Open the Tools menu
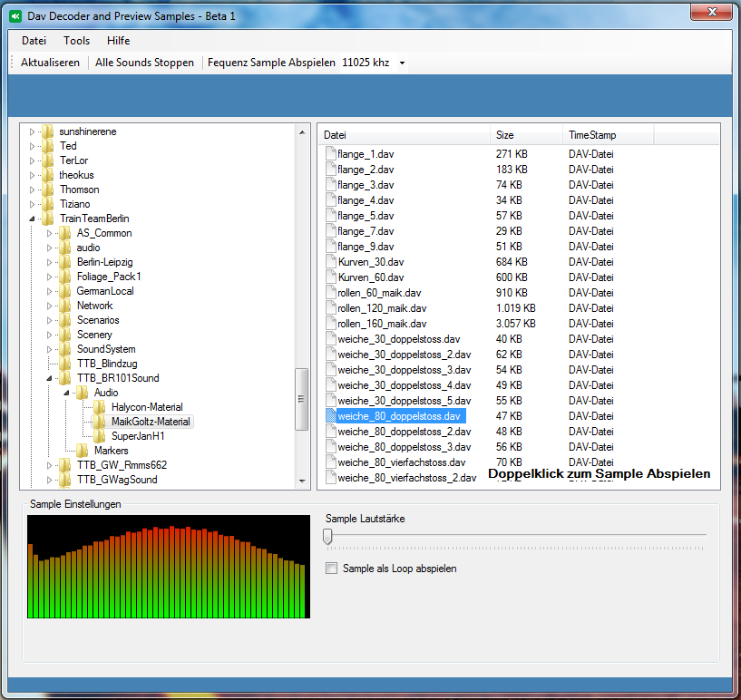 tap(76, 41)
